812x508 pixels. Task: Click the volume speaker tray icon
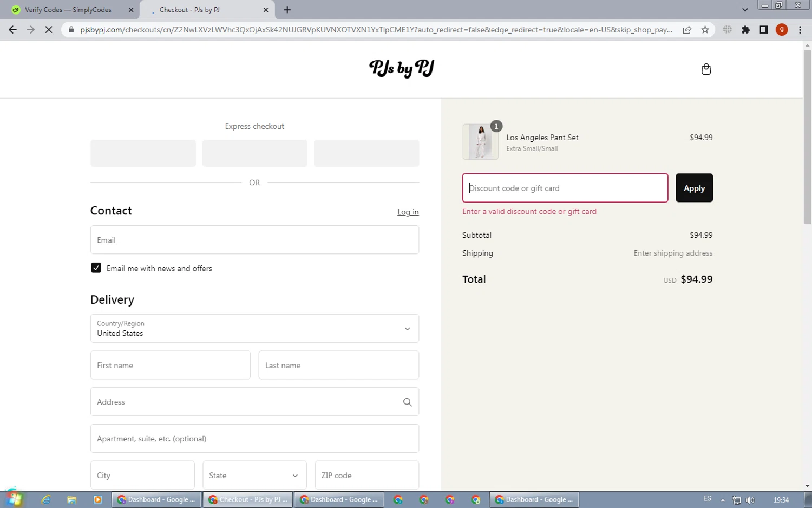[x=750, y=500]
